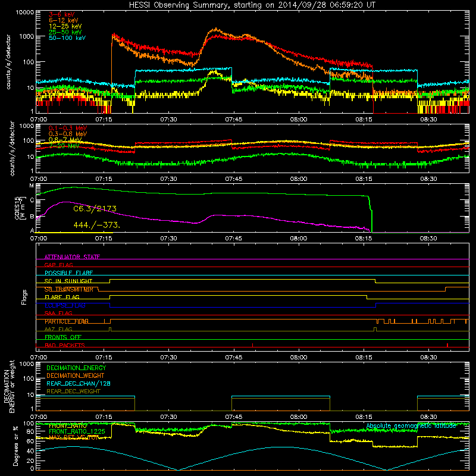Select the FLARE_FLAG label
Screen dimensions: 476x476
[62, 297]
